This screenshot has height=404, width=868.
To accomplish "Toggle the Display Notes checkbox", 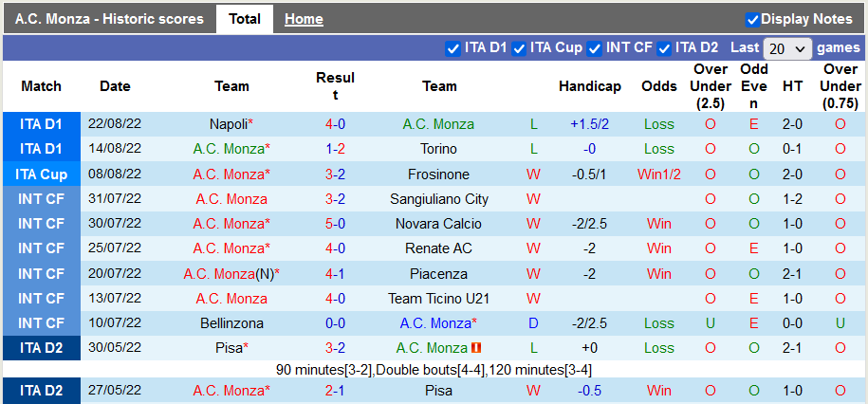I will click(x=752, y=19).
